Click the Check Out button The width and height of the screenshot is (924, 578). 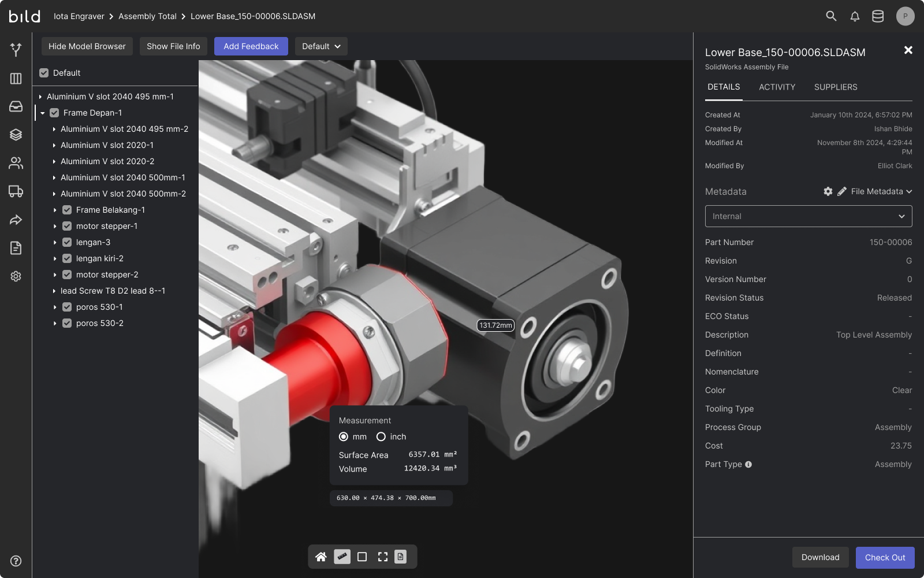point(885,557)
